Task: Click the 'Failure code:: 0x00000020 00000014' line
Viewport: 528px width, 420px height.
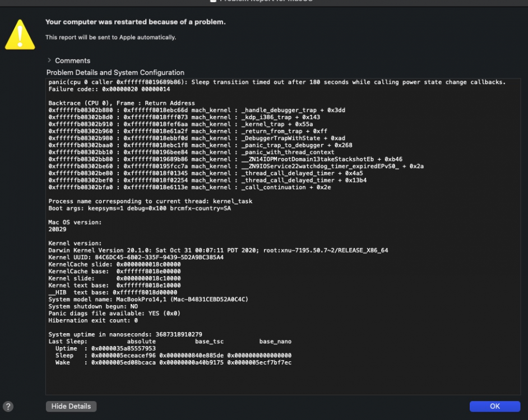Action: pyautogui.click(x=109, y=89)
